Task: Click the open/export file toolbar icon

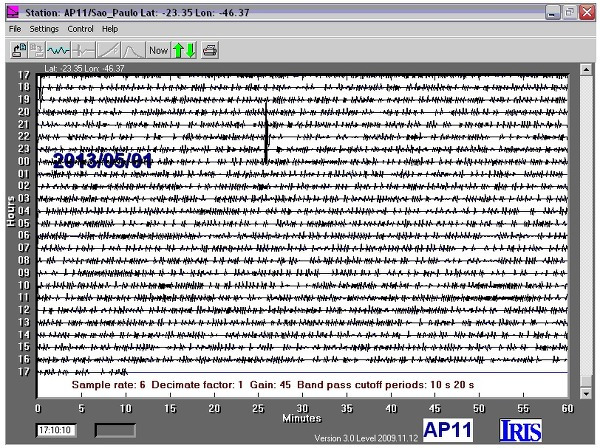Action: (19, 50)
